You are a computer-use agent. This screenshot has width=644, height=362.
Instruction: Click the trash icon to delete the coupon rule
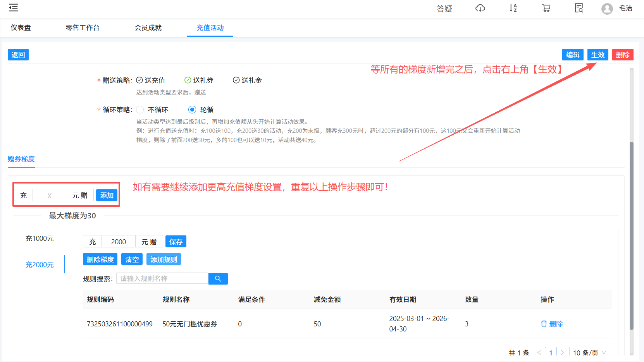tap(544, 324)
